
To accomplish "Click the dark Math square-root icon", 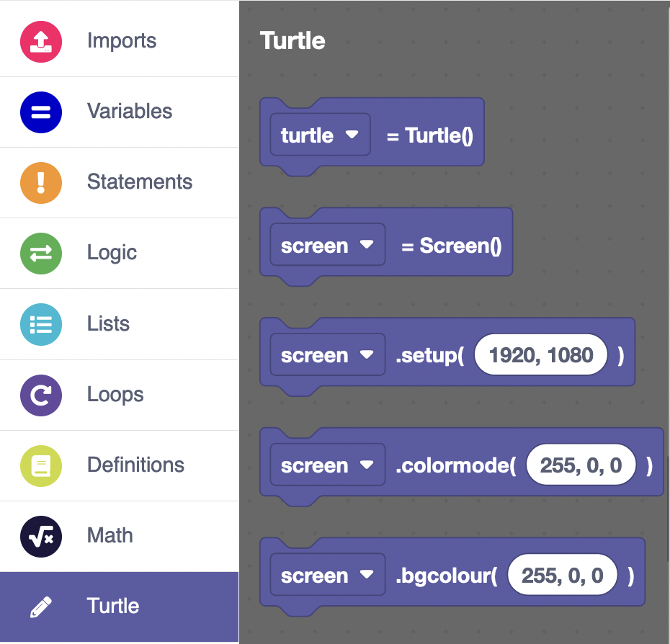I will (x=41, y=536).
